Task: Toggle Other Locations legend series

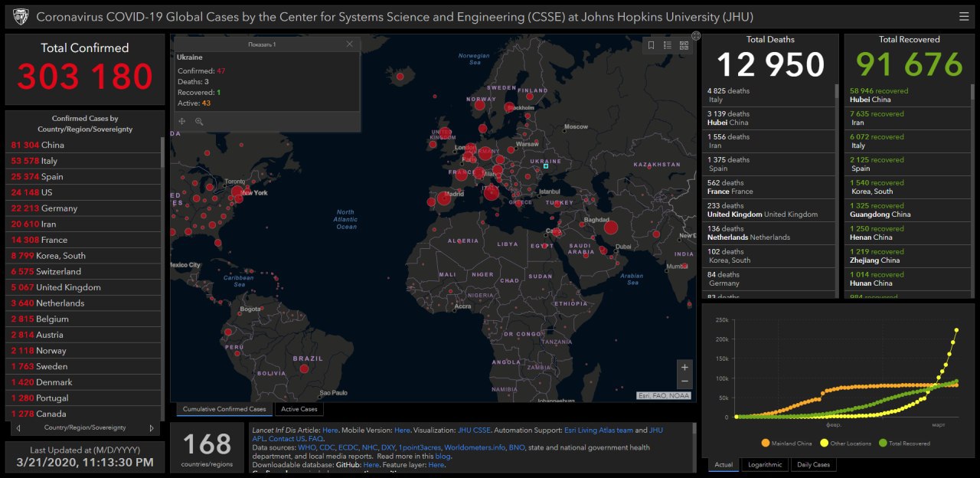Action: [845, 443]
